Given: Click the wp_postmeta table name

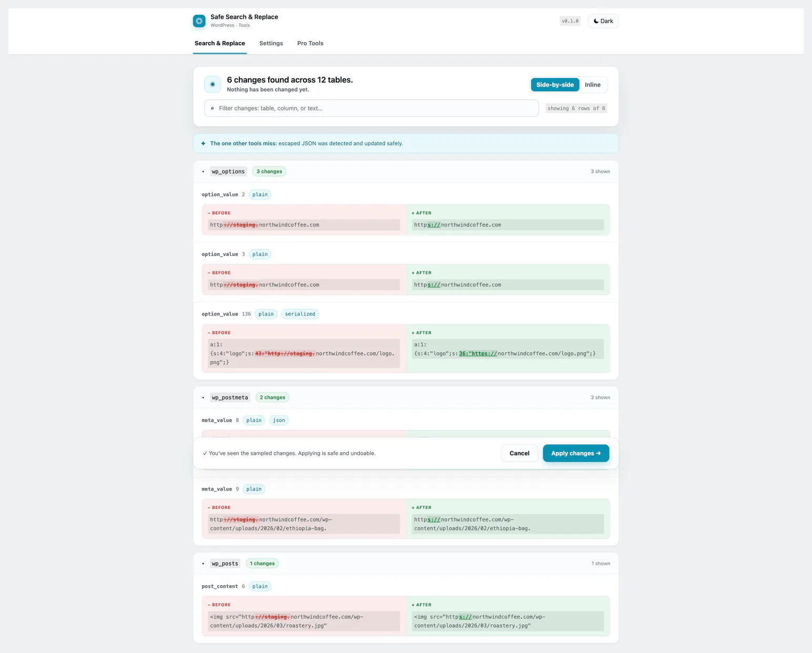Looking at the screenshot, I should 230,397.
